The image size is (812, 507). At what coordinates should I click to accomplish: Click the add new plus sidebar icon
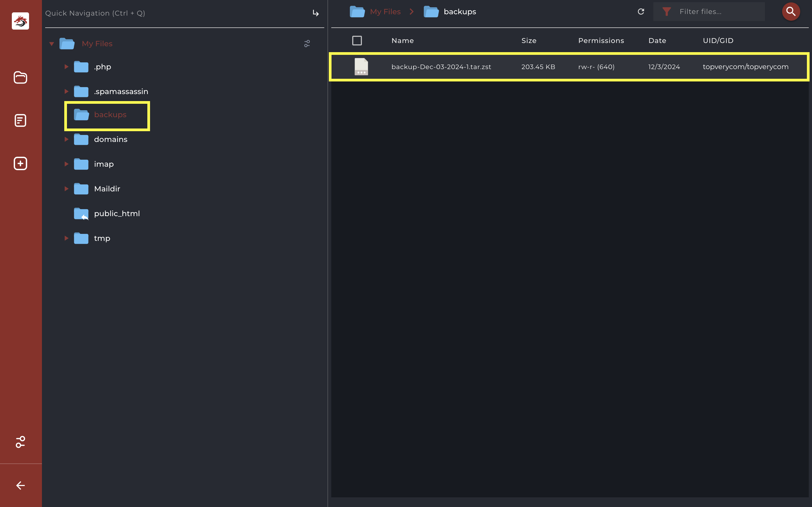click(20, 164)
